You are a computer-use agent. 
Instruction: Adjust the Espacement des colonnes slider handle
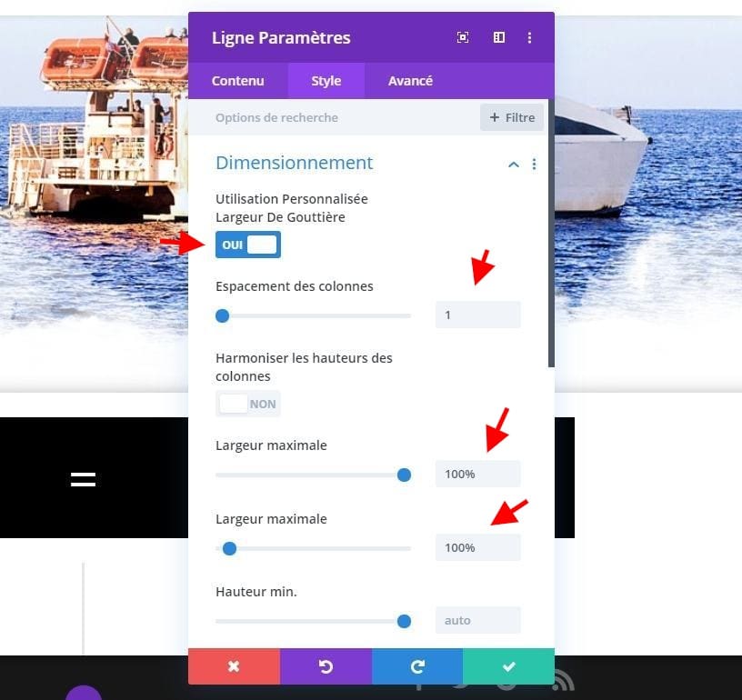(x=223, y=315)
